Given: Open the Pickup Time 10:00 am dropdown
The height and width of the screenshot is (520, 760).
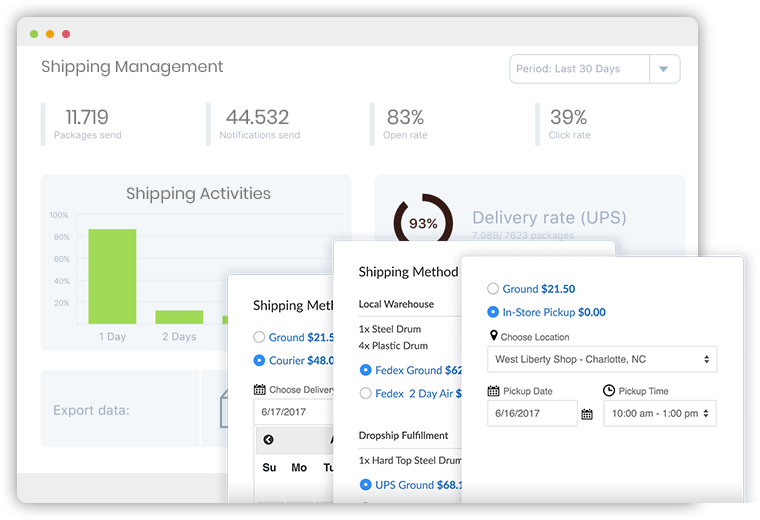Looking at the screenshot, I should pos(660,413).
